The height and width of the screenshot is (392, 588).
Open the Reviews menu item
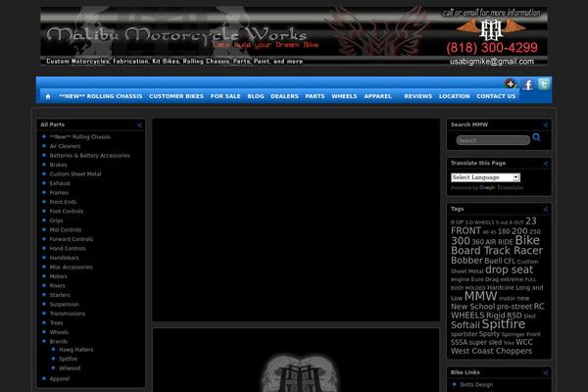click(418, 96)
